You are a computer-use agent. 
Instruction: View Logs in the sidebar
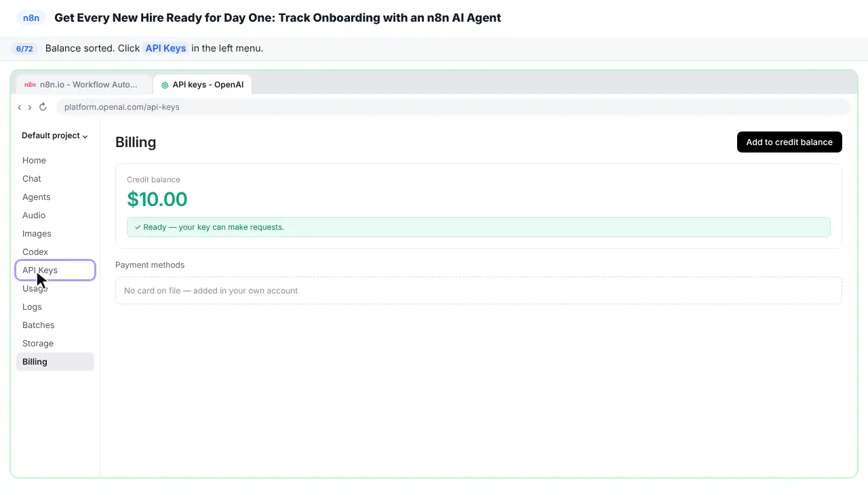[55, 307]
